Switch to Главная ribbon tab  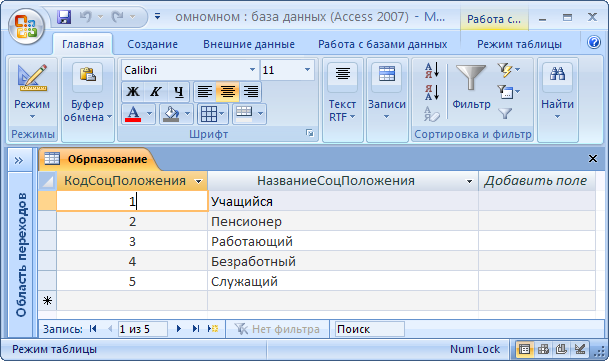83,44
